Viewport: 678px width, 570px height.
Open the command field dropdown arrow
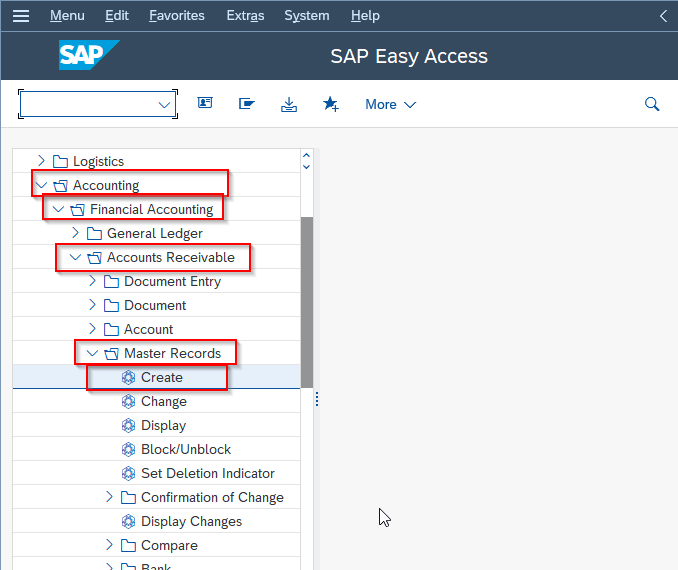[x=164, y=105]
